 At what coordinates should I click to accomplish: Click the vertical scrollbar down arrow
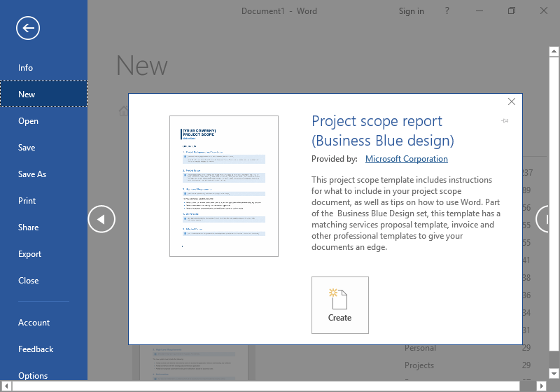pyautogui.click(x=554, y=374)
